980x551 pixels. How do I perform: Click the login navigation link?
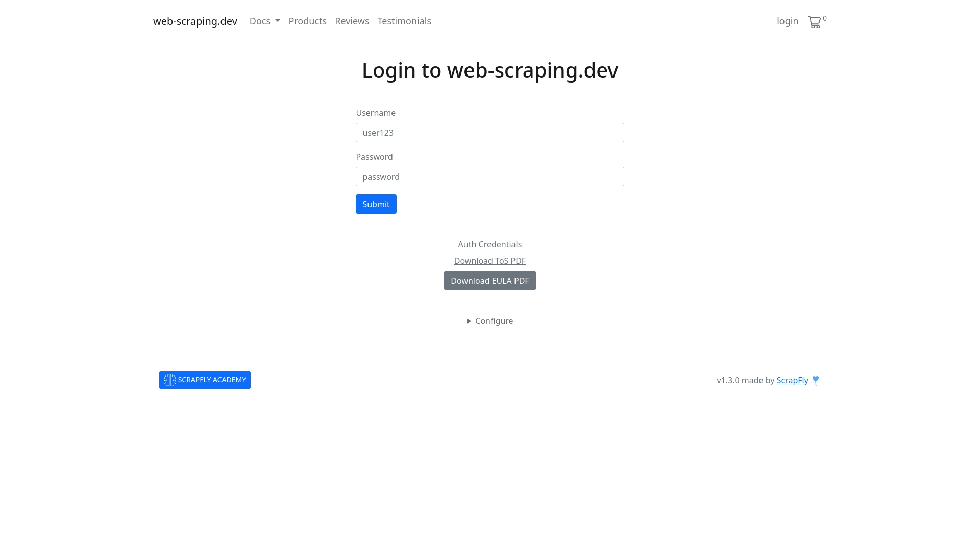point(788,21)
